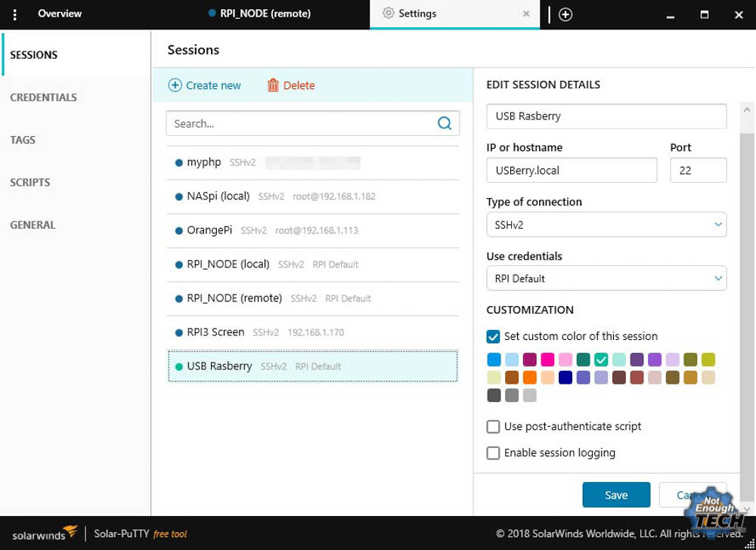Select the RPI_NODE (local) session
The image size is (756, 550).
(x=312, y=264)
